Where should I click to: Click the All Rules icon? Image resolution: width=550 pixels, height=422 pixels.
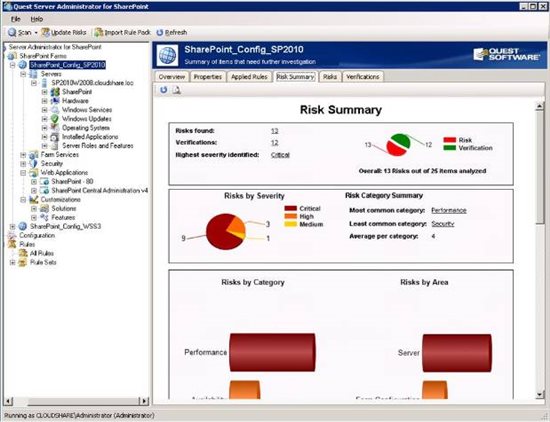coord(23,253)
